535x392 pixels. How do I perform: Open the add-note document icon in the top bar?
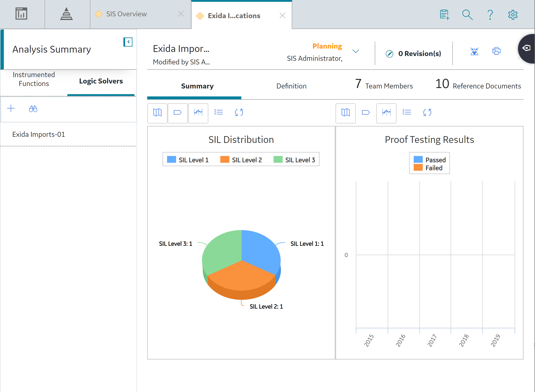coord(445,15)
